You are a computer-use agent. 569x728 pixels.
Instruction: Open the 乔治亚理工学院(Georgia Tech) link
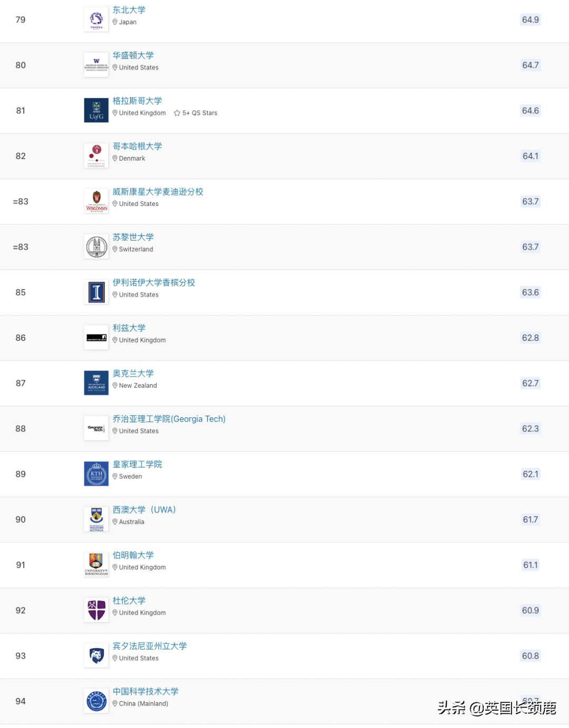tap(169, 419)
